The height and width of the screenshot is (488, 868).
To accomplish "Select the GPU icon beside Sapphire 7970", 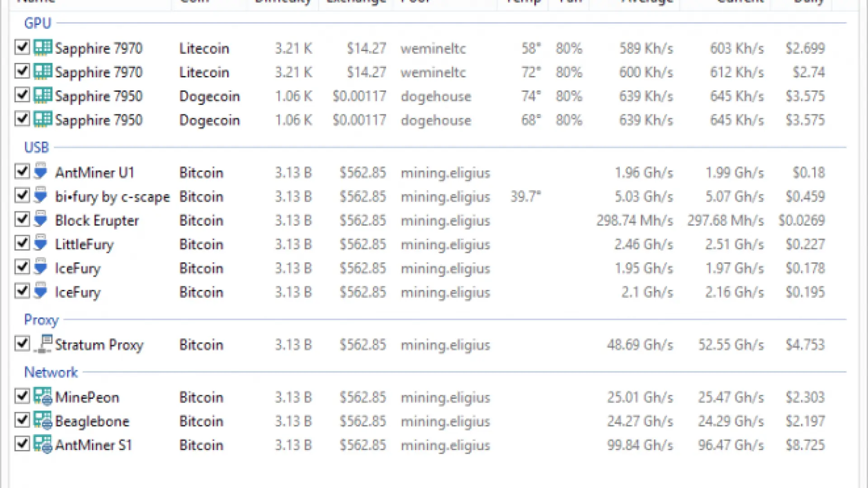I will [x=43, y=48].
